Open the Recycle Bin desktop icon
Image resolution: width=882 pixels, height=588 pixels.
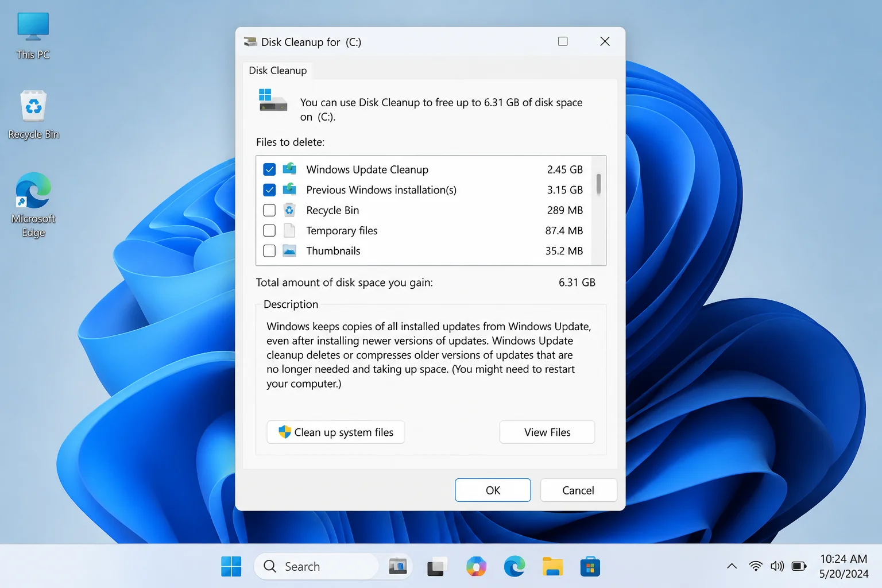point(33,115)
